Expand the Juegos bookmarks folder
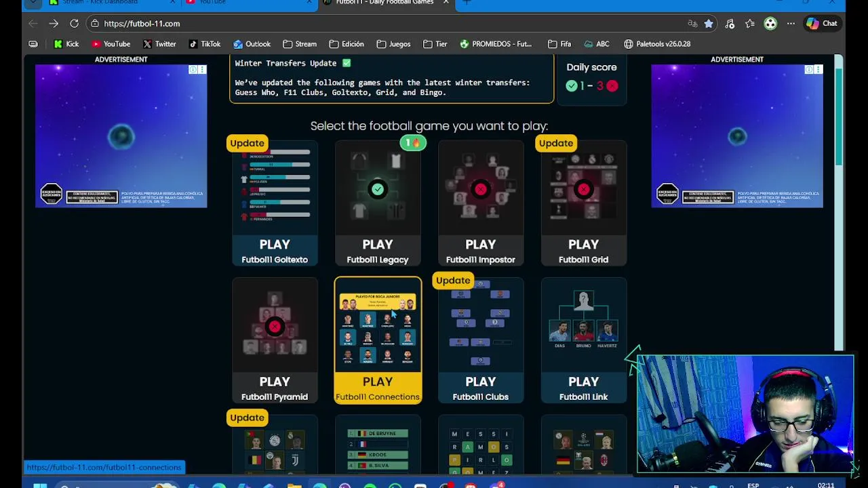868x488 pixels. (393, 44)
